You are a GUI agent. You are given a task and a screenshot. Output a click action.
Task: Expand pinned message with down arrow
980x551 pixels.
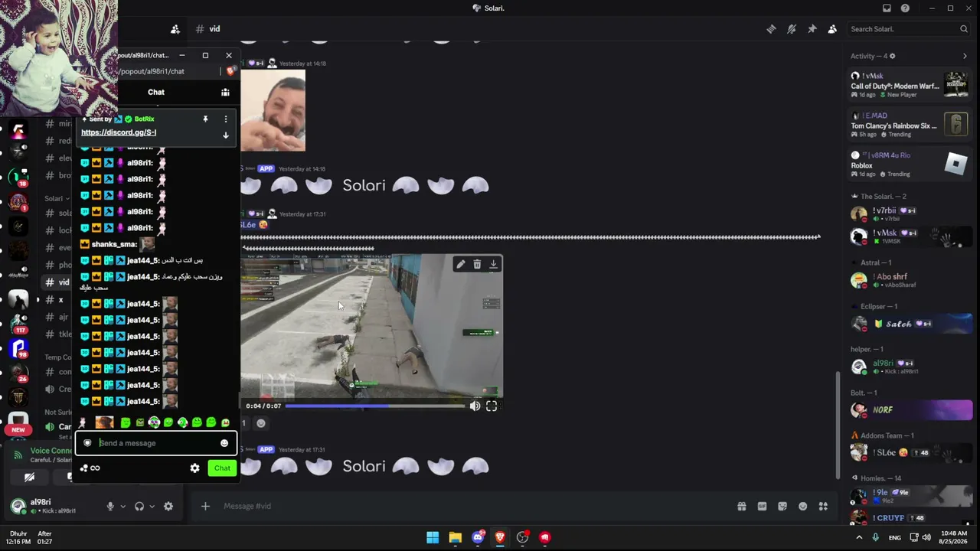click(225, 135)
